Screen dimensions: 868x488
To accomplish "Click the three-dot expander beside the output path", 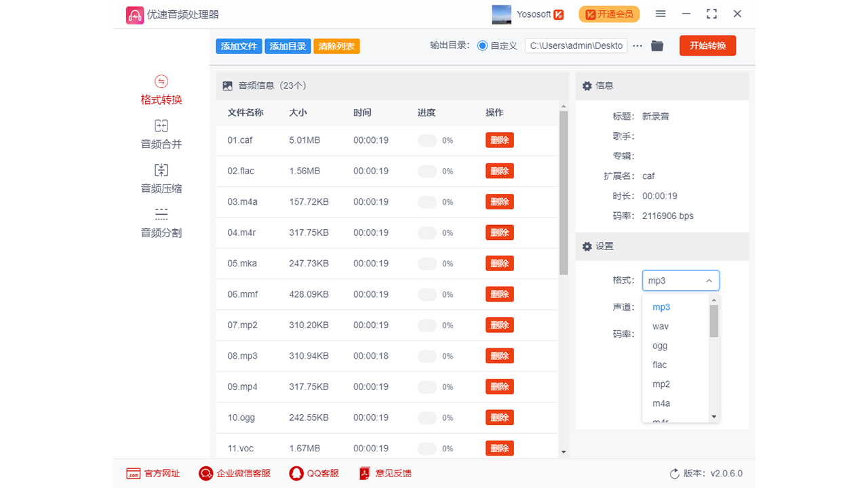I will click(x=637, y=45).
